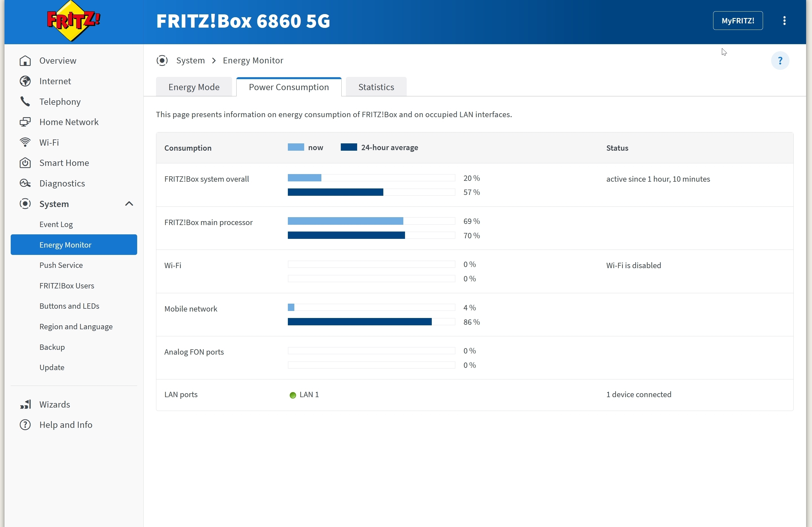
Task: Collapse the System menu chevron
Action: pos(129,204)
